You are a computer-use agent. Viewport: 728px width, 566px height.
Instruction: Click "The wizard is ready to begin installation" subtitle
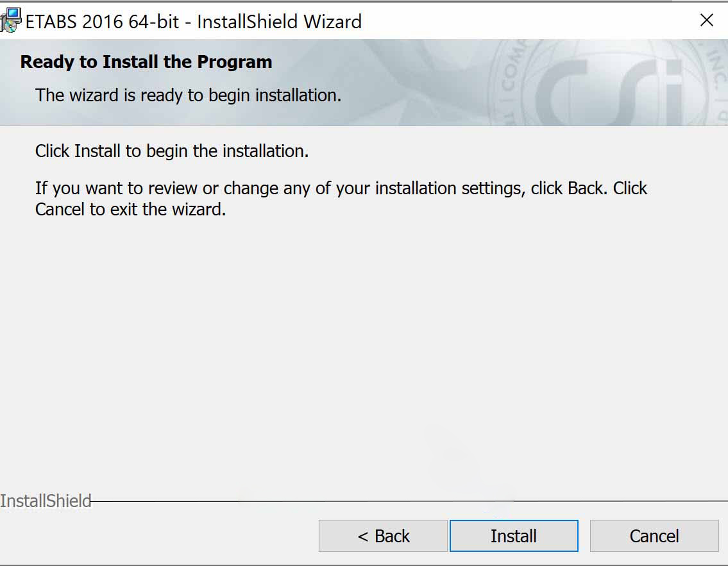(x=188, y=96)
